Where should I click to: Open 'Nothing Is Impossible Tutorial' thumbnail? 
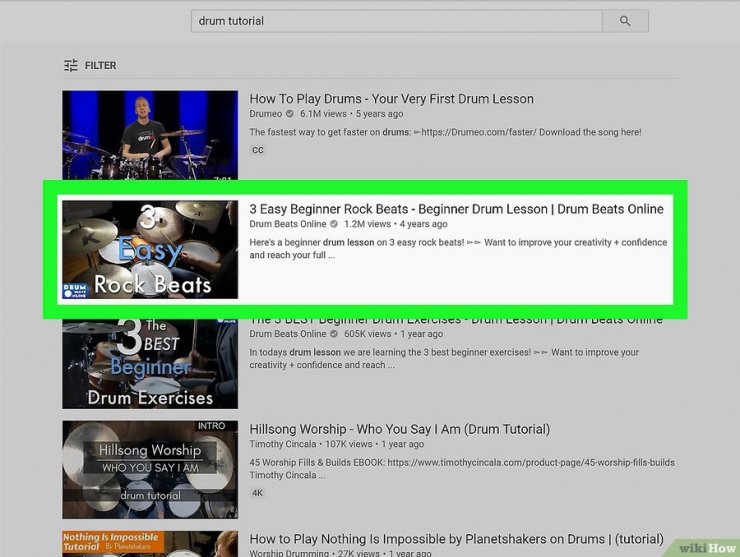150,544
